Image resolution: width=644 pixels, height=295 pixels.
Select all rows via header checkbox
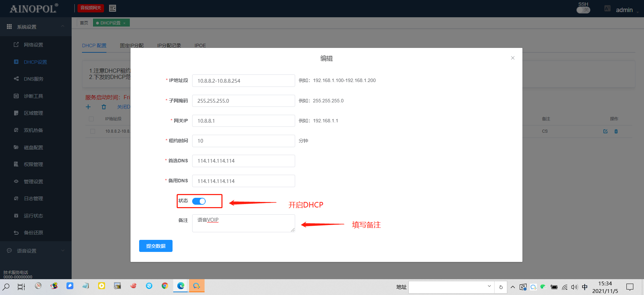[x=91, y=119]
